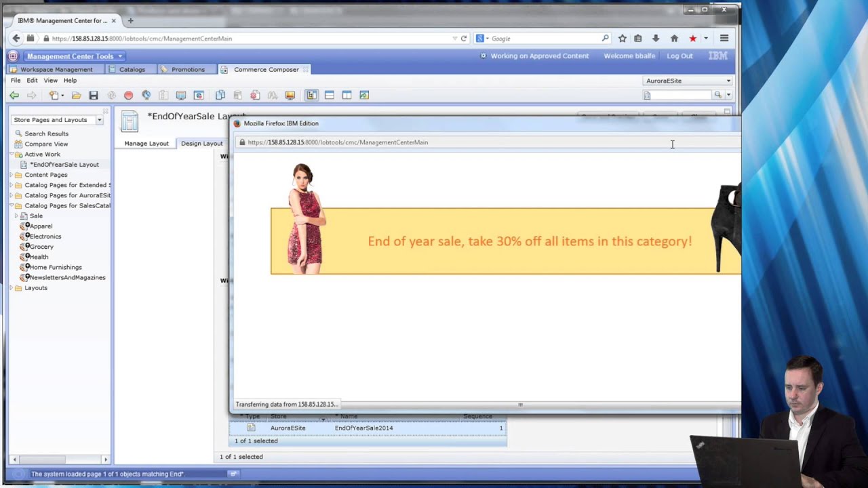
Task: Click the Google search field
Action: [545, 39]
